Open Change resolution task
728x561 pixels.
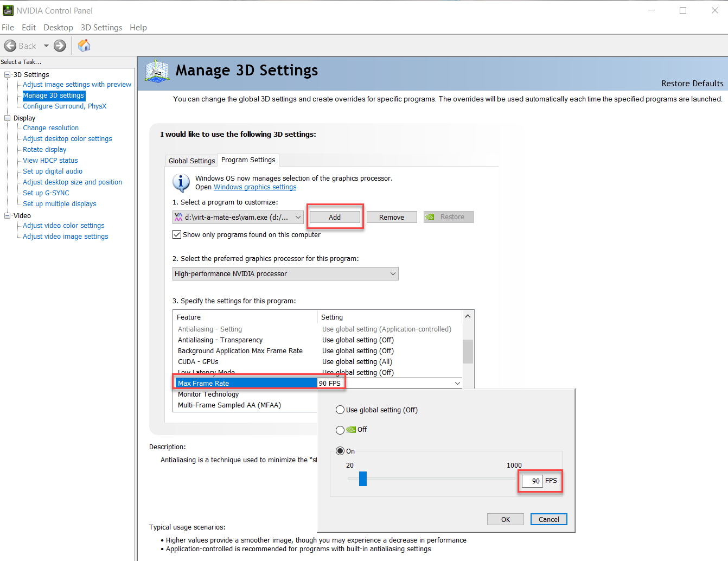[x=51, y=128]
